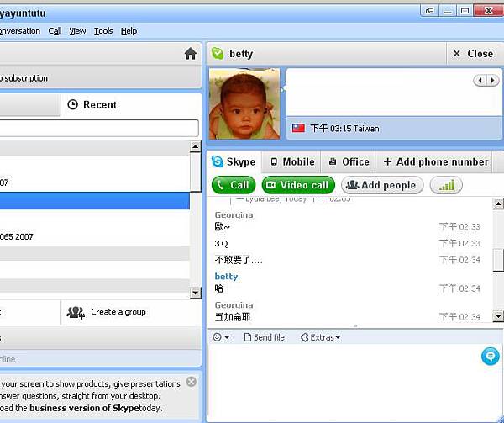504x423 pixels.
Task: Dismiss the business Skype promo banner
Action: click(192, 382)
